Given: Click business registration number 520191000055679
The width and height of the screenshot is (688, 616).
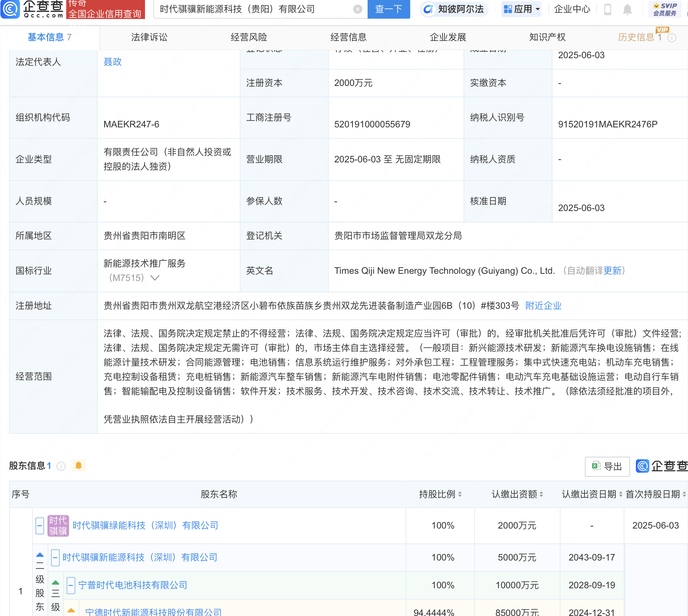Looking at the screenshot, I should [x=372, y=124].
